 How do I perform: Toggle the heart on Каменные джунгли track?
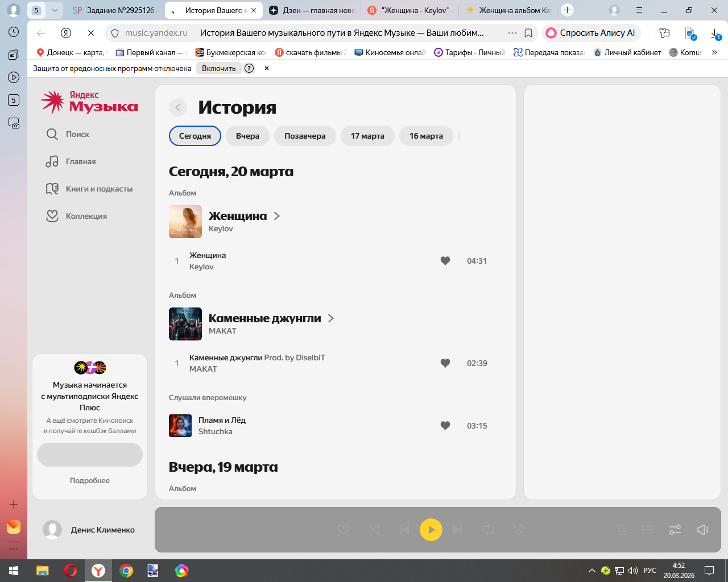pos(445,363)
